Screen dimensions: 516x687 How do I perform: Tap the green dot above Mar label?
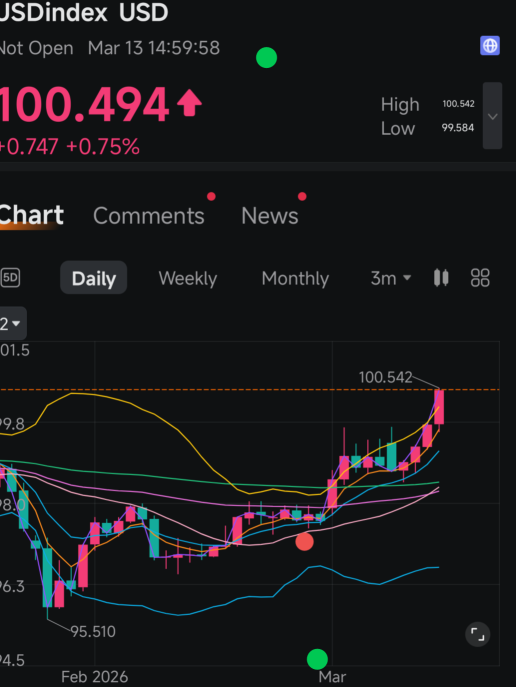coord(317,659)
